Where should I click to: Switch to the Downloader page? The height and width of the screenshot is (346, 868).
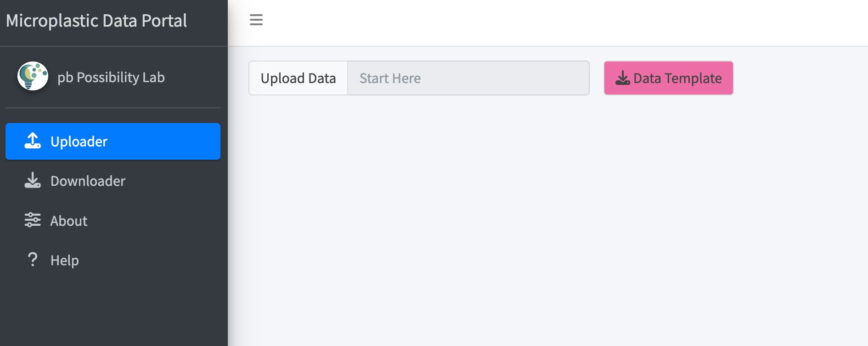tap(88, 181)
